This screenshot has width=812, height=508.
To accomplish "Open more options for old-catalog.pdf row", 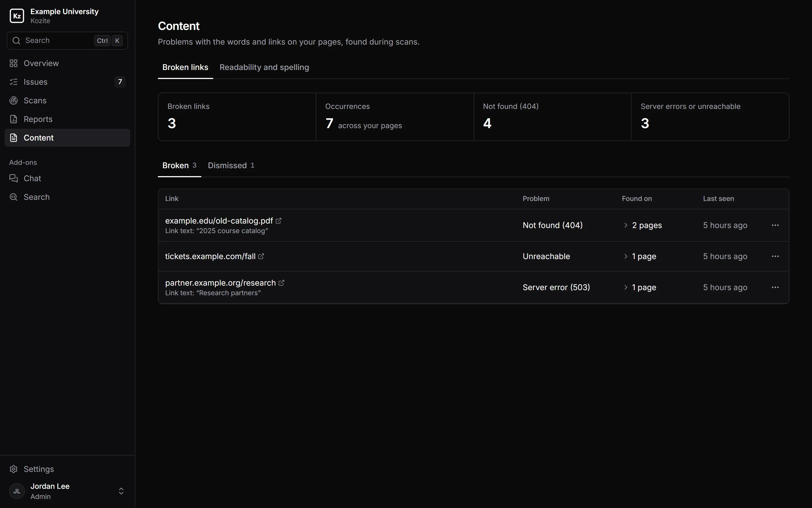I will point(775,225).
